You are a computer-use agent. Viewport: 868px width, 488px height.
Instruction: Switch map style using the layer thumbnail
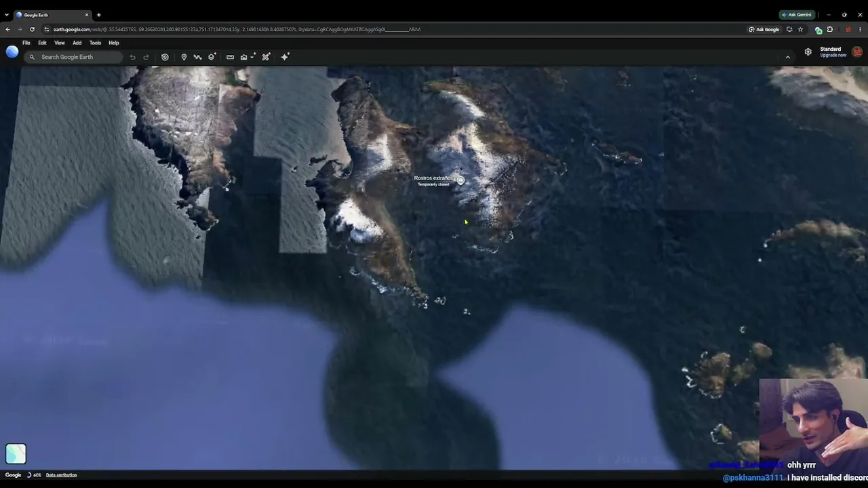click(16, 453)
